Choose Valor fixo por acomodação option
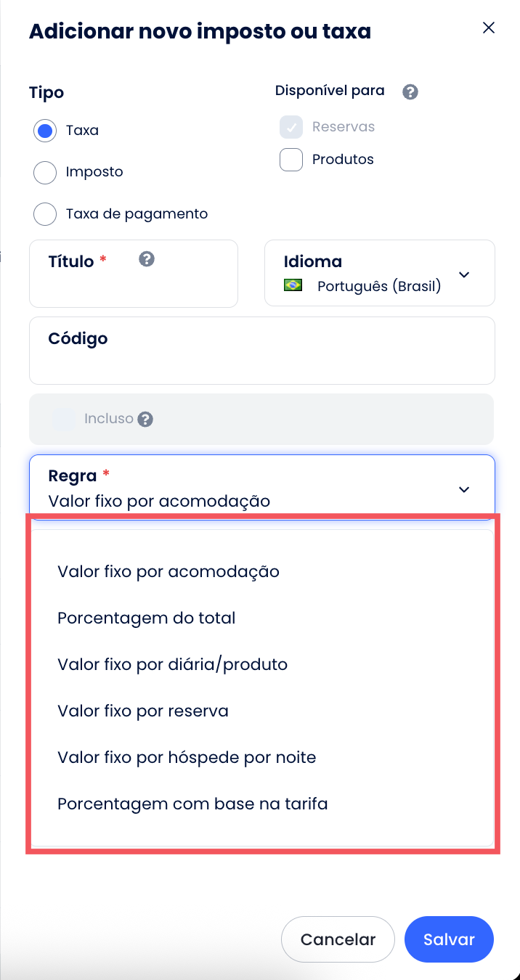Screen dimensions: 520x980 [168, 571]
